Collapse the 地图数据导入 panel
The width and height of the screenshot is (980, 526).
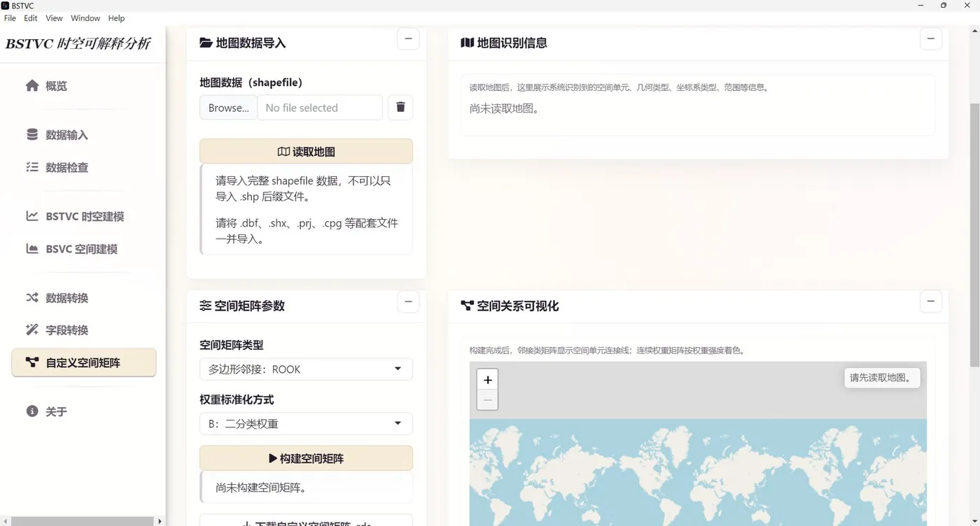pos(408,38)
